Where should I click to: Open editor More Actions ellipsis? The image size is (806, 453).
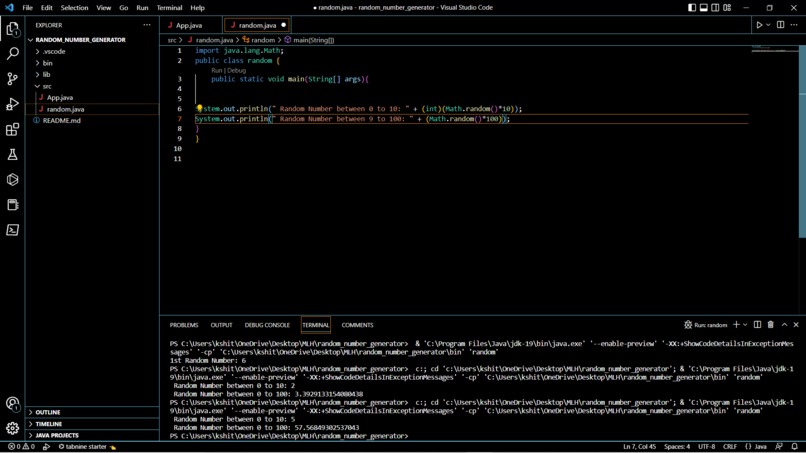pyautogui.click(x=794, y=25)
